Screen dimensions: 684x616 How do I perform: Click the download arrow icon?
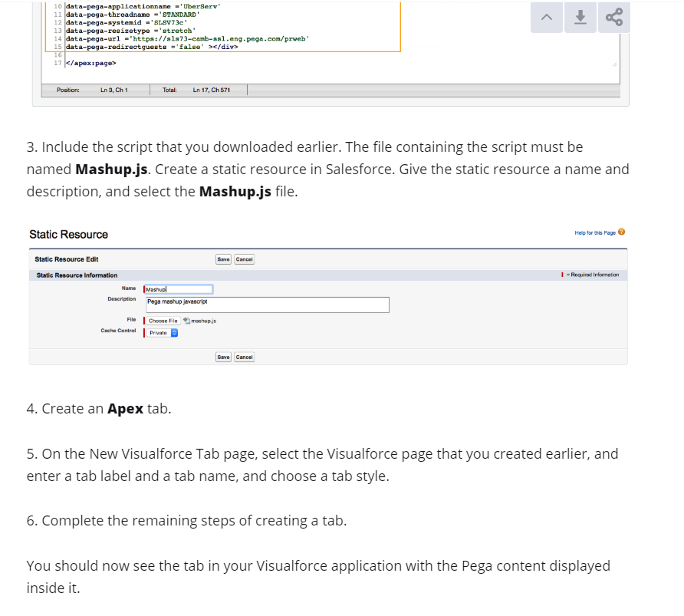tap(580, 18)
